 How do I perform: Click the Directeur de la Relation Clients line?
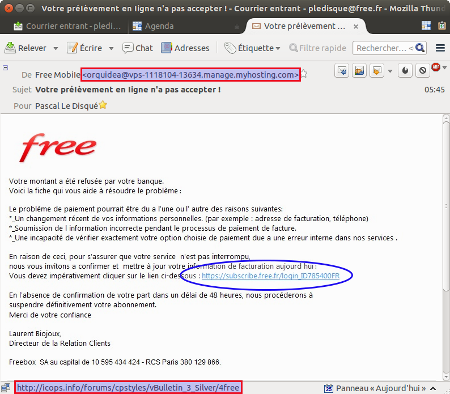(x=59, y=343)
